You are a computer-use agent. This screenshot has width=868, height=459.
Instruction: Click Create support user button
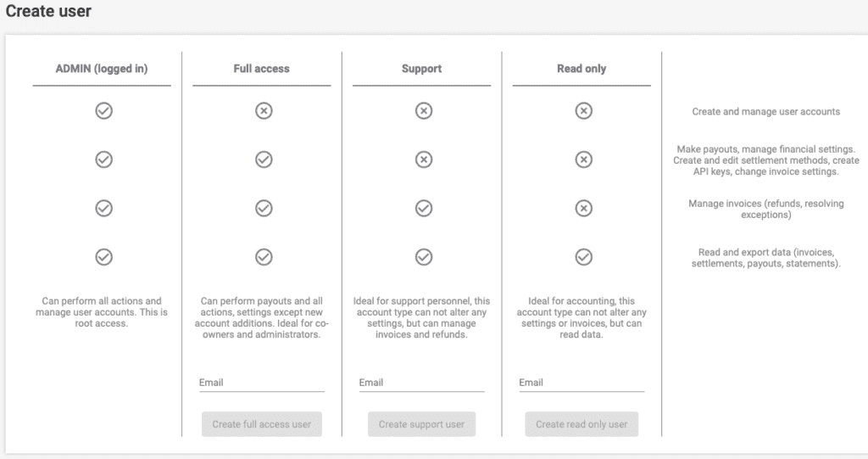coord(422,424)
